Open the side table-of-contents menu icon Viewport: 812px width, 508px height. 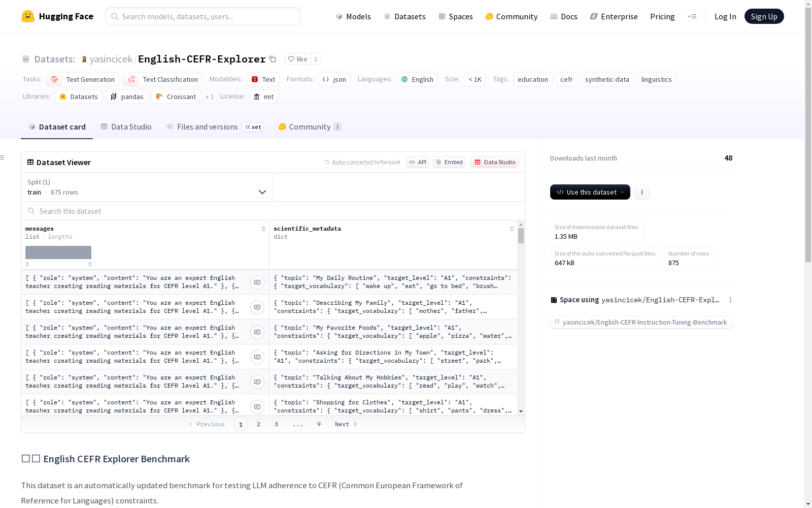[3, 157]
